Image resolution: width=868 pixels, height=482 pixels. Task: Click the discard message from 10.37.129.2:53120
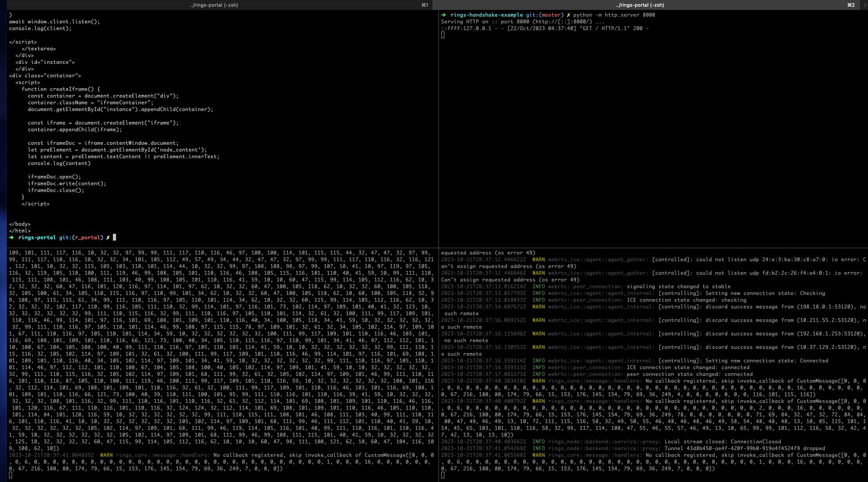click(x=653, y=350)
